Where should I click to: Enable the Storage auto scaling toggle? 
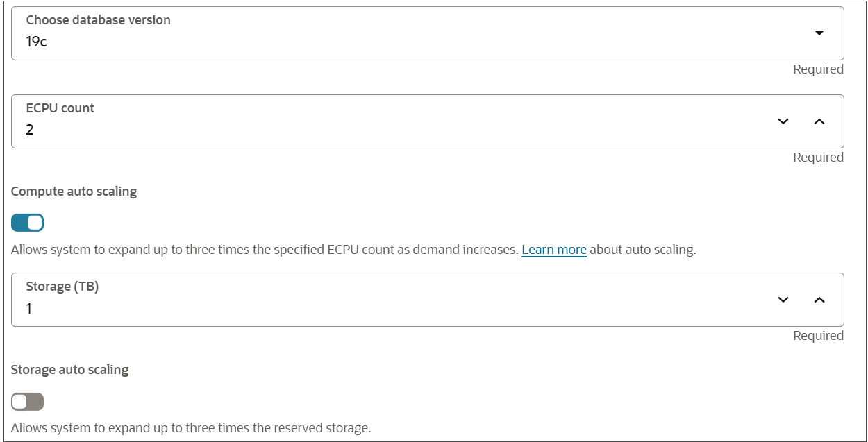click(28, 402)
